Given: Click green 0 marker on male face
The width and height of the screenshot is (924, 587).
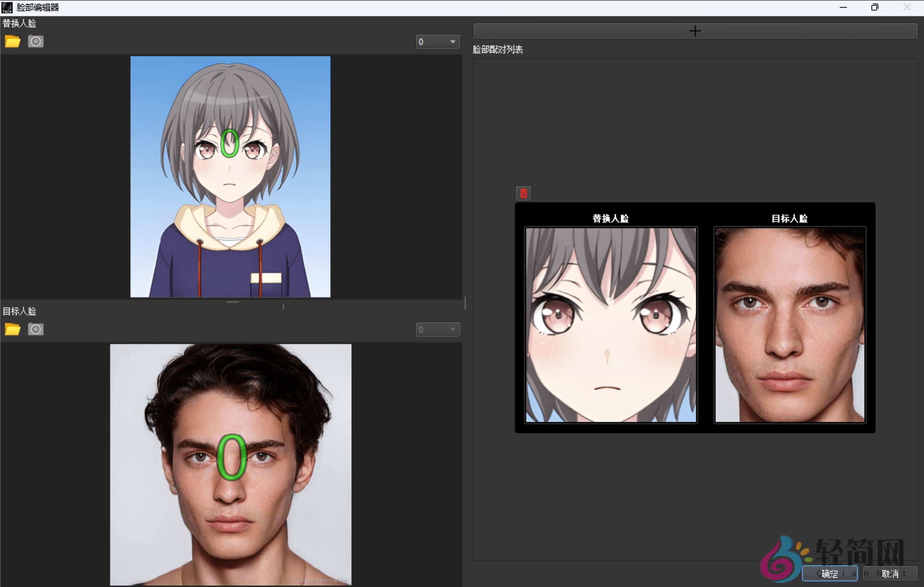Looking at the screenshot, I should (x=232, y=457).
